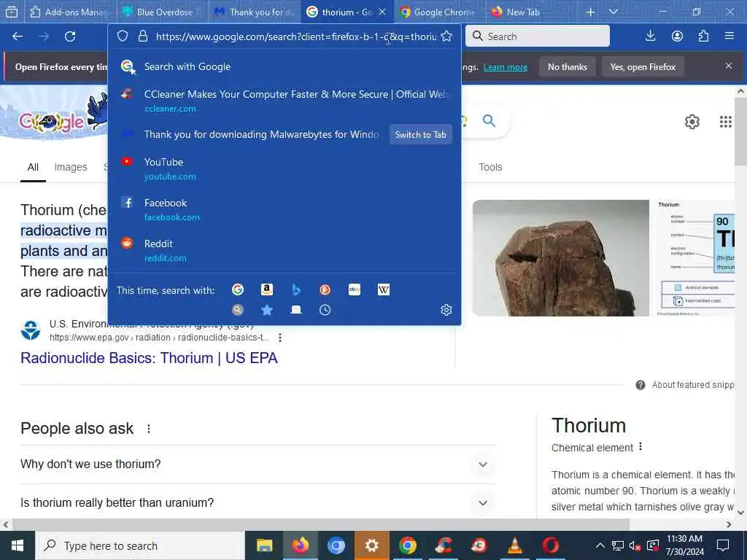Open Google apps grid

tap(726, 122)
